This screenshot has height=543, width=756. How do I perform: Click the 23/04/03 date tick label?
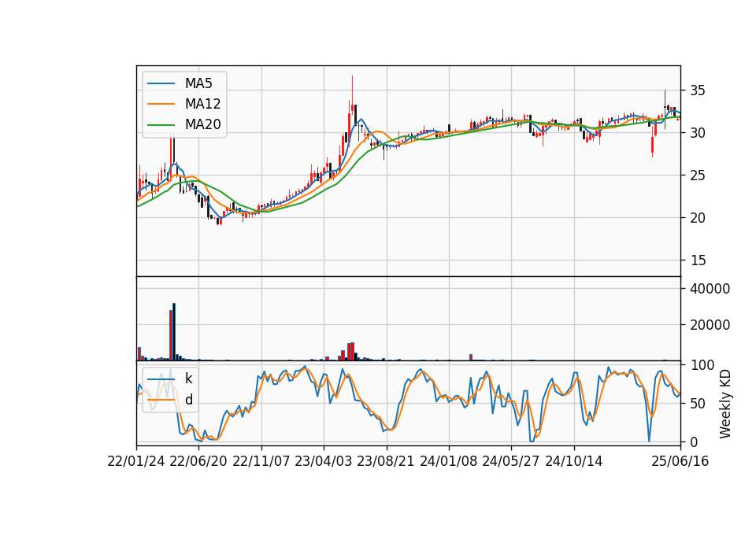pyautogui.click(x=324, y=462)
